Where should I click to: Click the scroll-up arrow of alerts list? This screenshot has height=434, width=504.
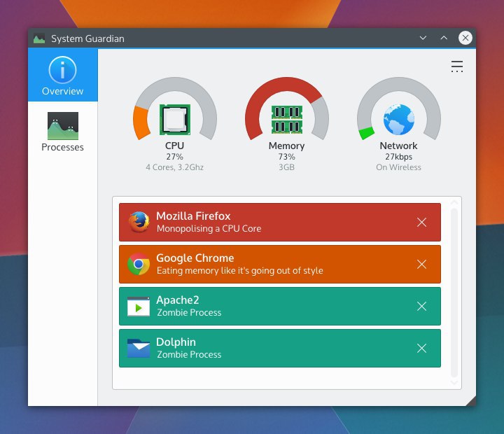coord(454,202)
